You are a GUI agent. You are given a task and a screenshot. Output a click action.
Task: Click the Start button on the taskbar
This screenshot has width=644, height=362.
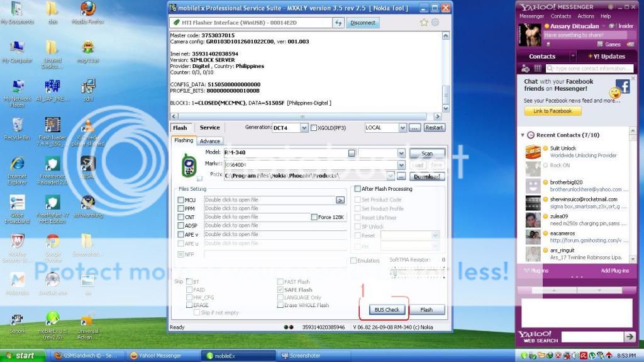[x=22, y=356]
